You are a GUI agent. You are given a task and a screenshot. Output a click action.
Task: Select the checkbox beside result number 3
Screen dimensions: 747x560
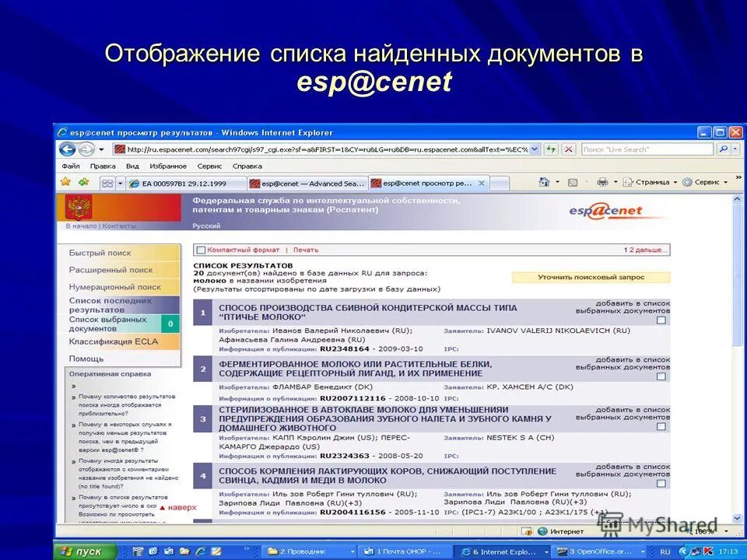pyautogui.click(x=661, y=426)
